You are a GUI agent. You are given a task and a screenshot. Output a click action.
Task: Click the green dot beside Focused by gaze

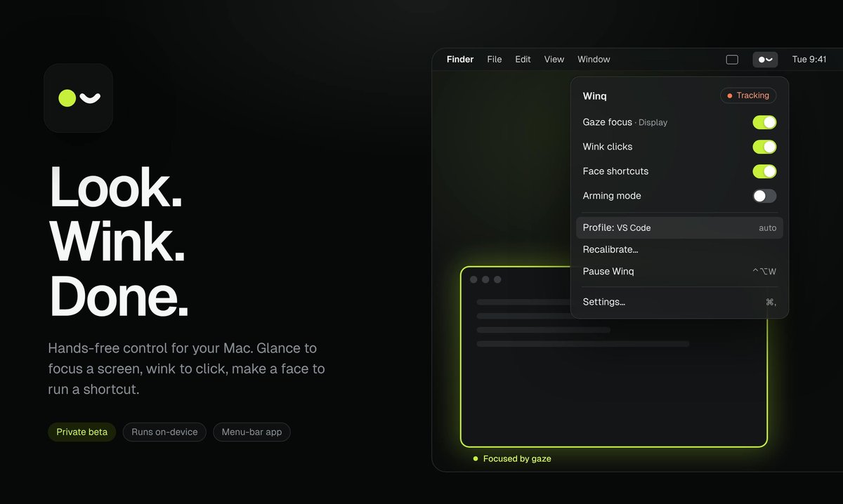476,458
